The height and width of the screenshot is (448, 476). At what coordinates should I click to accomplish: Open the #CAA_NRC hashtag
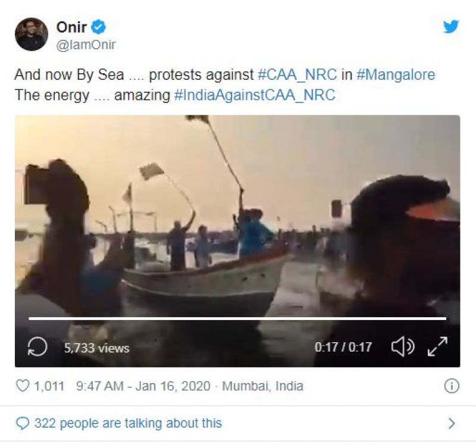click(x=296, y=75)
